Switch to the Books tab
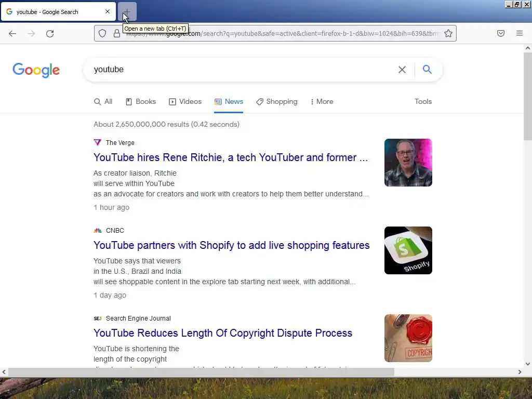 point(141,101)
